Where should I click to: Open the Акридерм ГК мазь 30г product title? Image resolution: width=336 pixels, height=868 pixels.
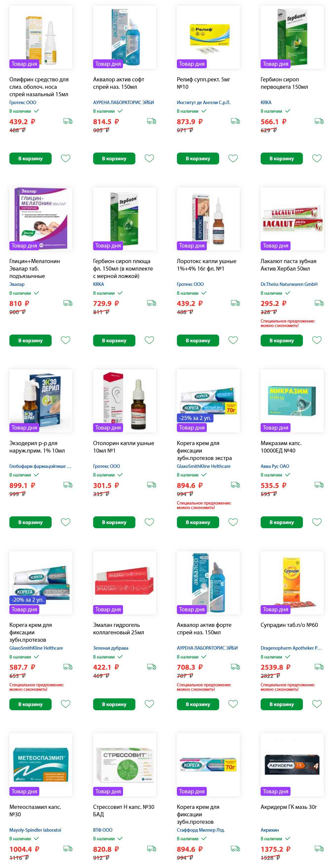coord(289,807)
